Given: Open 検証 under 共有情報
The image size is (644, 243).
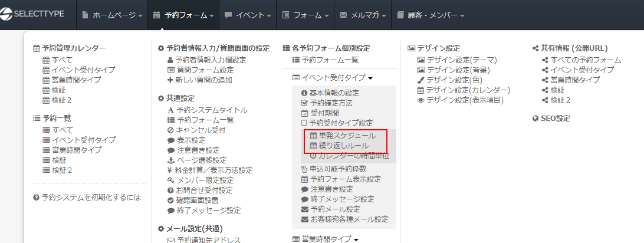Looking at the screenshot, I should [553, 90].
